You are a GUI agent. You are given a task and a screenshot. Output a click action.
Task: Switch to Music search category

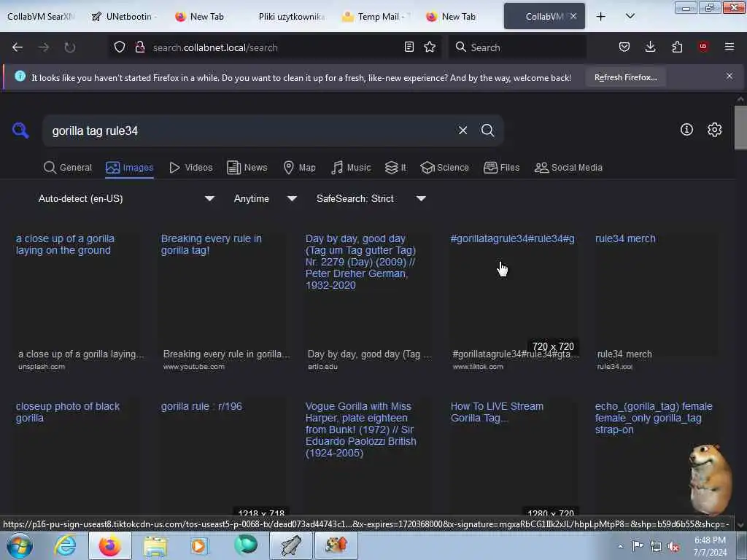pos(351,168)
